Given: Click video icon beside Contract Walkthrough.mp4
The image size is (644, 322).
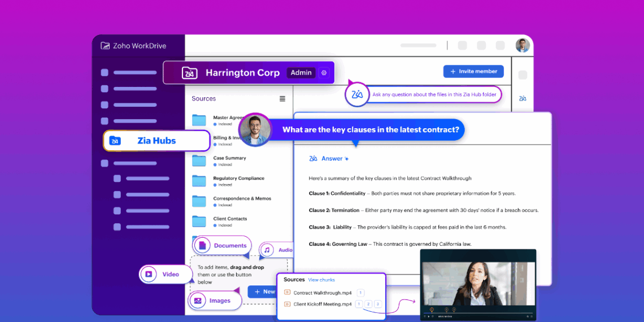Looking at the screenshot, I should 288,293.
